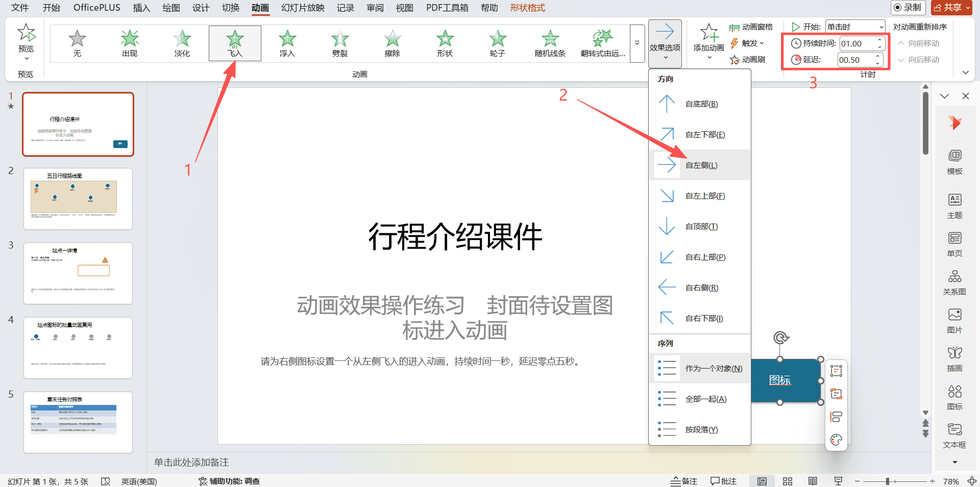Image resolution: width=980 pixels, height=487 pixels.
Task: Open the 开始 start trigger combo box
Action: 855,27
